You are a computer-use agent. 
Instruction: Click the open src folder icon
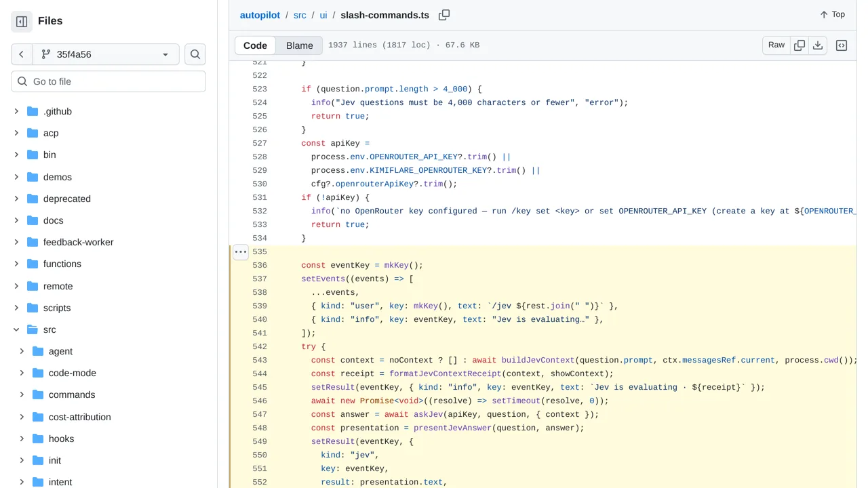(32, 329)
